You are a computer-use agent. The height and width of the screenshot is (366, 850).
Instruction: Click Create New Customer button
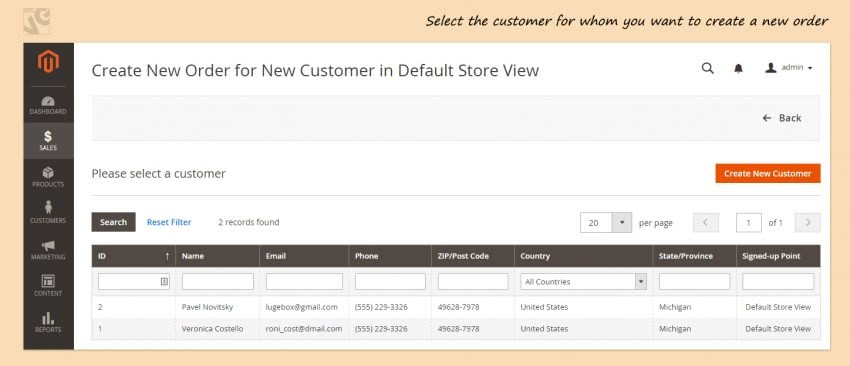pyautogui.click(x=768, y=174)
